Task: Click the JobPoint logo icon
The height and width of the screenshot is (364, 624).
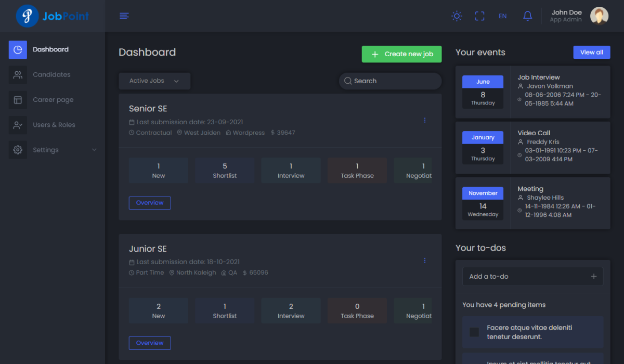Action: click(x=27, y=16)
